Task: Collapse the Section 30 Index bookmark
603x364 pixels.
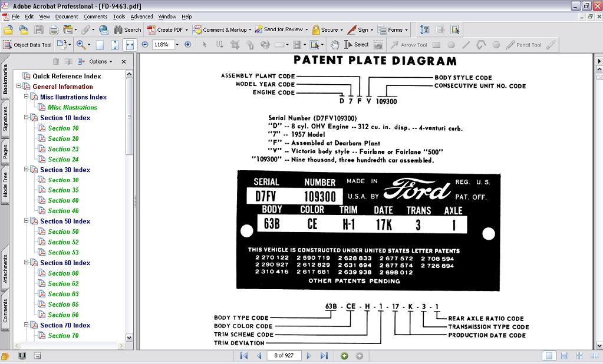Action: tap(26, 170)
